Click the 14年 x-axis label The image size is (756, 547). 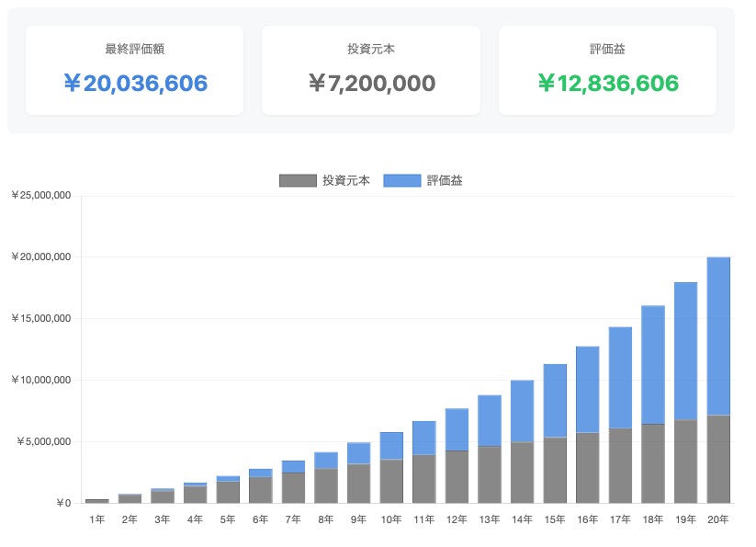coord(522,519)
